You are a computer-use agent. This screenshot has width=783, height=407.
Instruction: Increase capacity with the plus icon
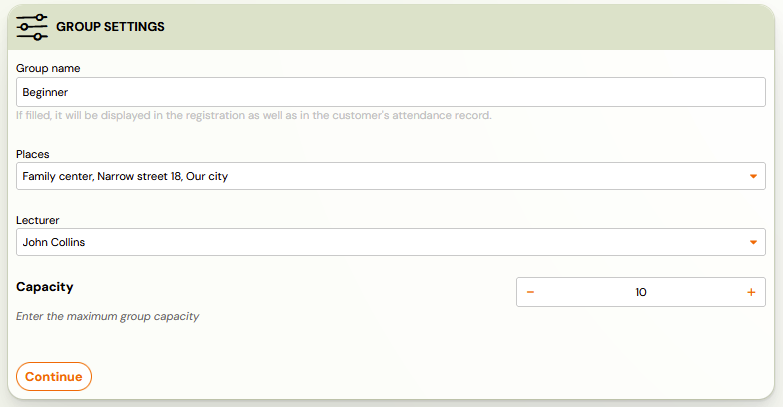[751, 292]
